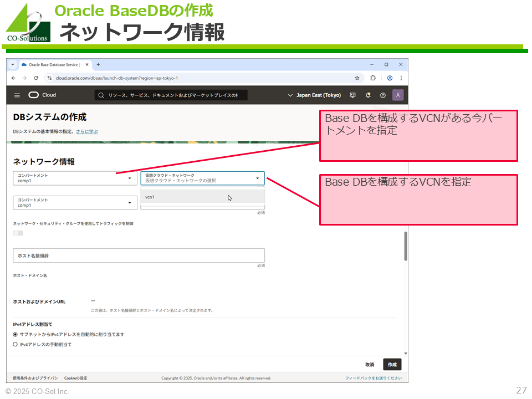The image size is (532, 399).
Task: Click the ホストおよびドメインURL label
Action: [x=39, y=301]
